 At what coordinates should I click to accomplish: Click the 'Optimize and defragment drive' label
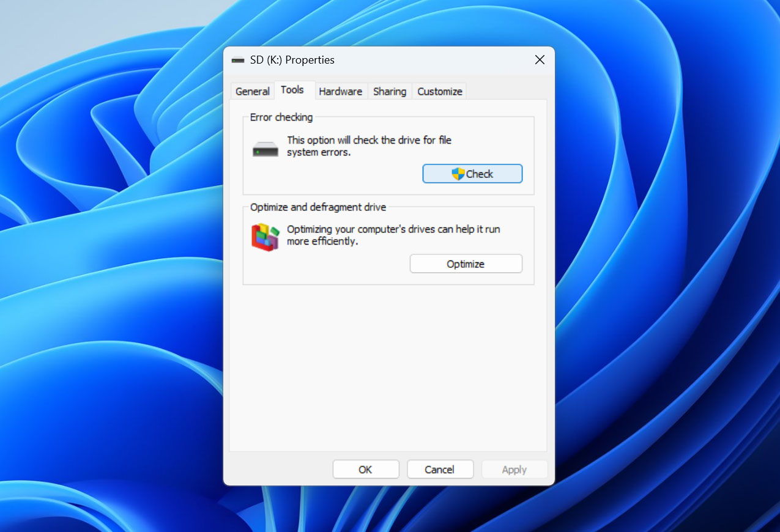tap(318, 207)
